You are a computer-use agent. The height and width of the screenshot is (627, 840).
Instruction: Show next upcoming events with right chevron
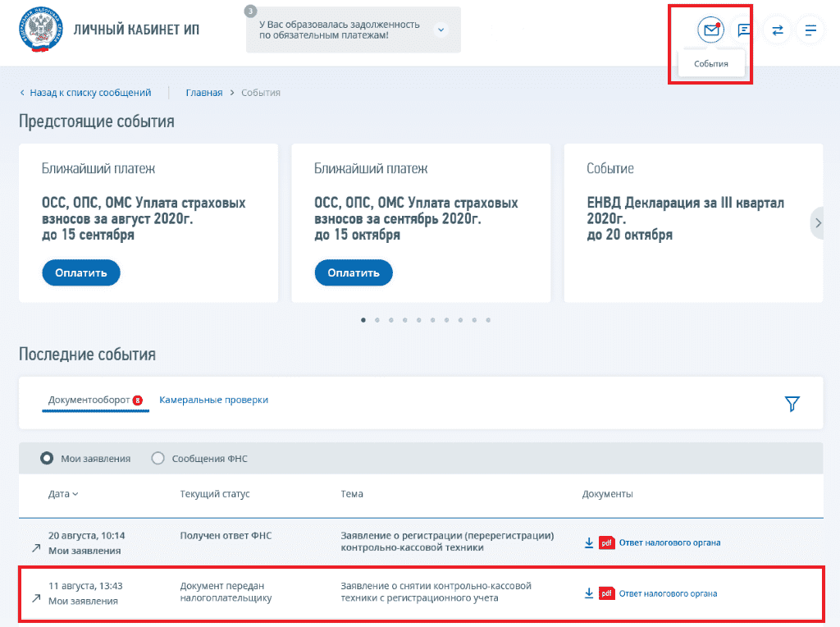pyautogui.click(x=818, y=223)
